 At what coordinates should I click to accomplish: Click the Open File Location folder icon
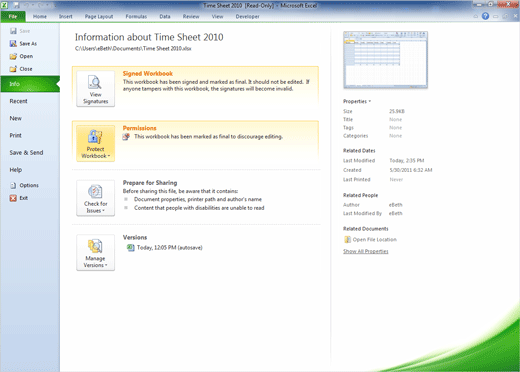click(347, 239)
